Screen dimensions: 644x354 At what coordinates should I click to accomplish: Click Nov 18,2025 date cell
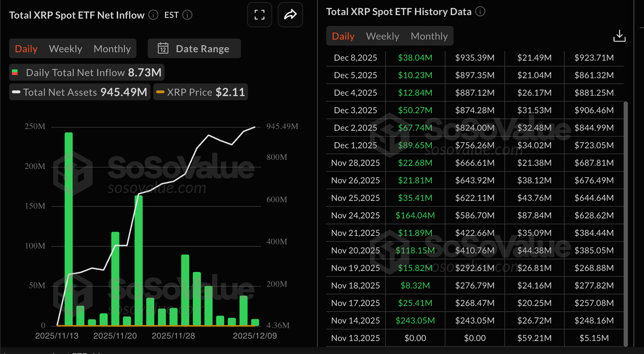[356, 286]
